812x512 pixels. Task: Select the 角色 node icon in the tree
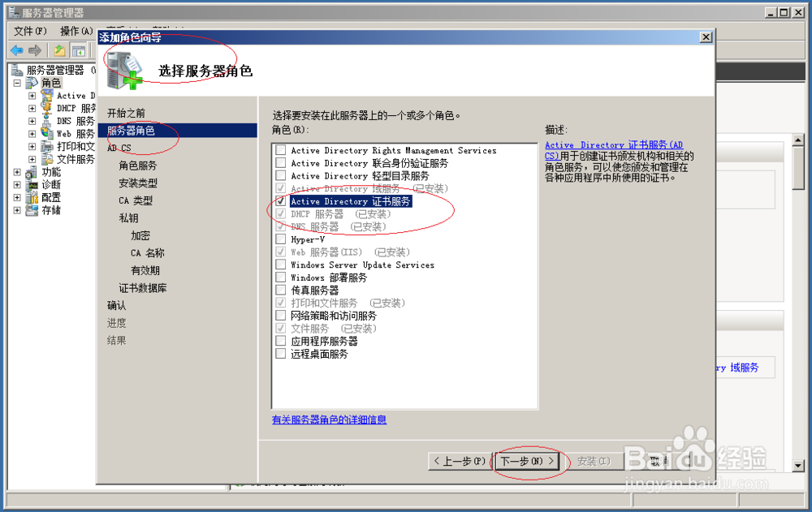pyautogui.click(x=32, y=83)
